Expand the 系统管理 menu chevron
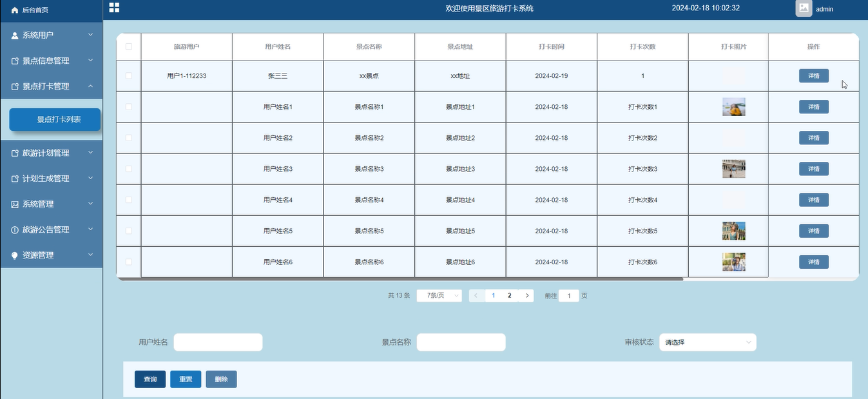The height and width of the screenshot is (399, 868). point(90,204)
